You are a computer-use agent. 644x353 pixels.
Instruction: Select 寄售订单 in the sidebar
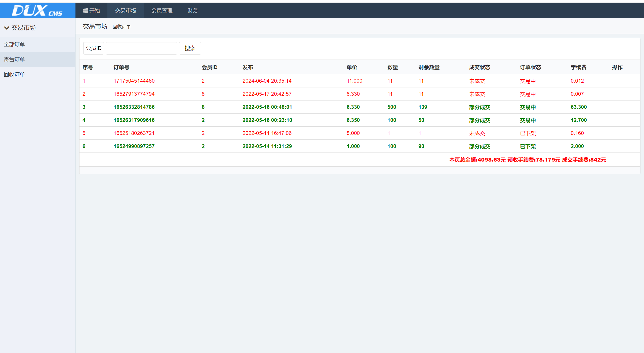tap(14, 60)
